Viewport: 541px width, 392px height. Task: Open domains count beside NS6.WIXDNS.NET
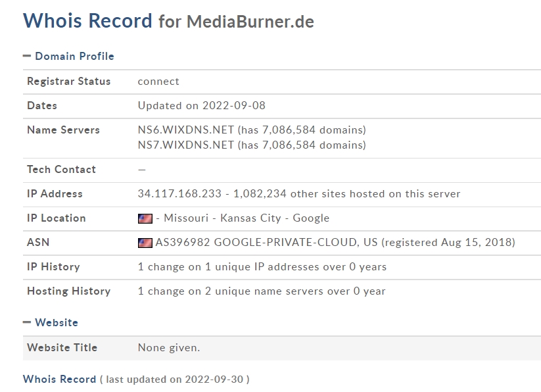pyautogui.click(x=302, y=130)
